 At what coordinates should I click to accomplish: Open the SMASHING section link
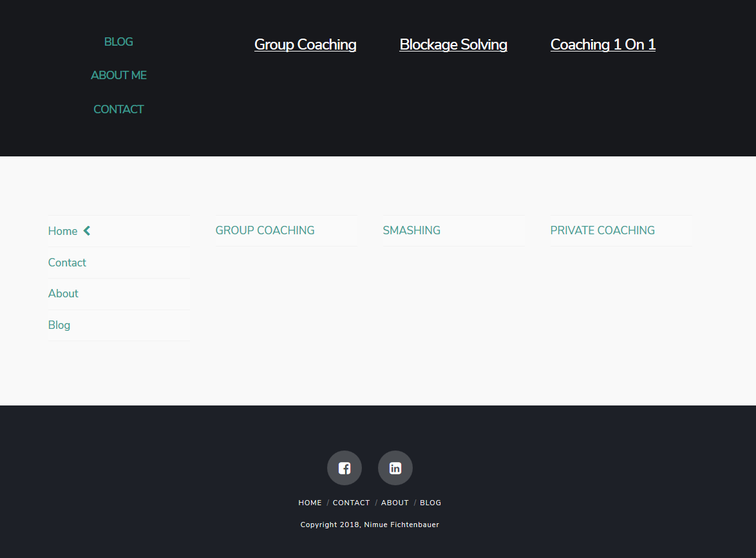click(411, 230)
